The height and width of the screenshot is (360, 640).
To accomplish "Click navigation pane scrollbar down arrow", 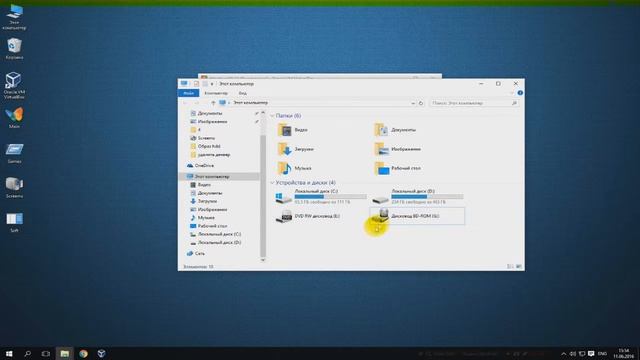I will [x=263, y=260].
